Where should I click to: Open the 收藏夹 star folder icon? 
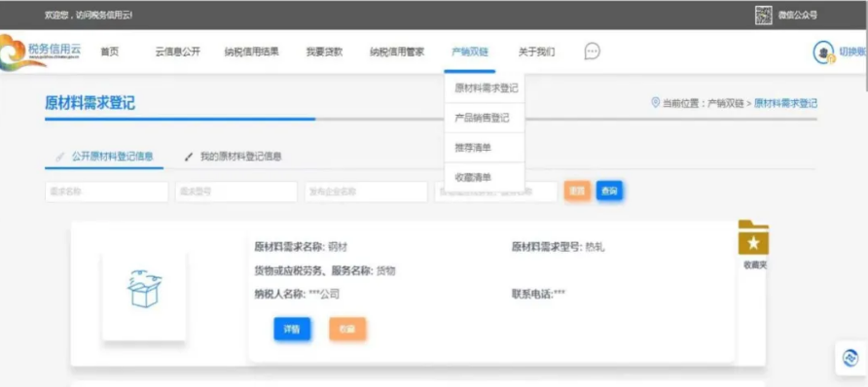(753, 237)
